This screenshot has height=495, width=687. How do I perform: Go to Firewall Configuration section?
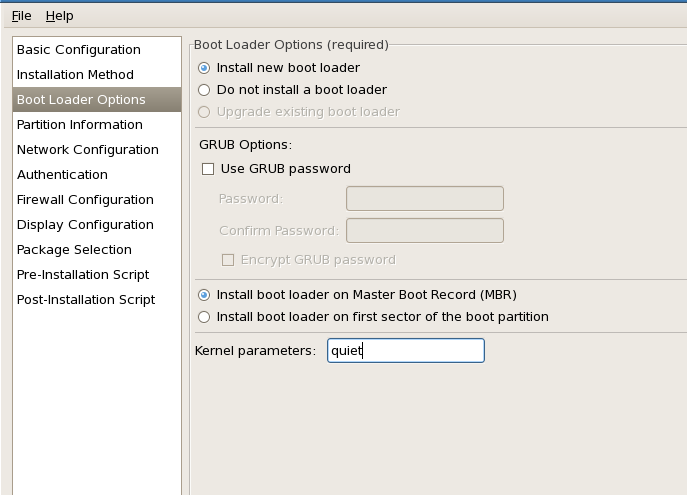[x=85, y=200]
